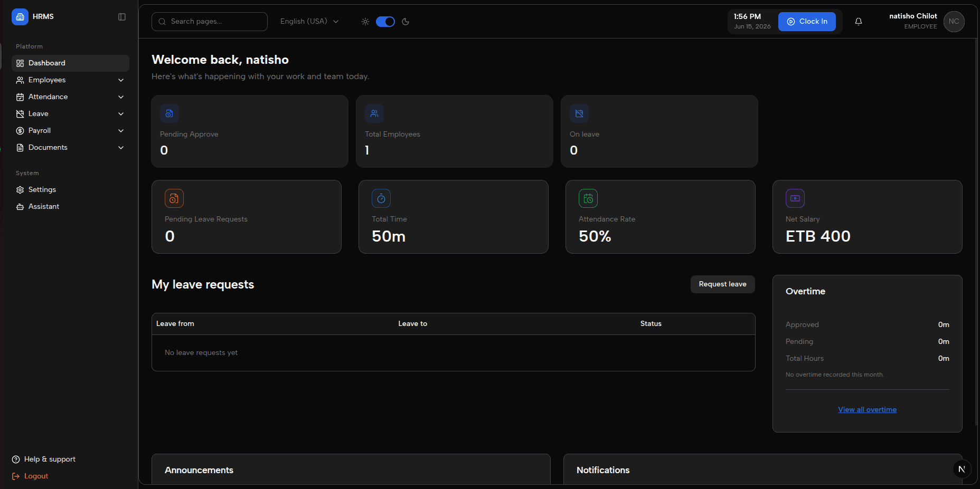Click the On leave card icon
The height and width of the screenshot is (489, 980).
579,113
